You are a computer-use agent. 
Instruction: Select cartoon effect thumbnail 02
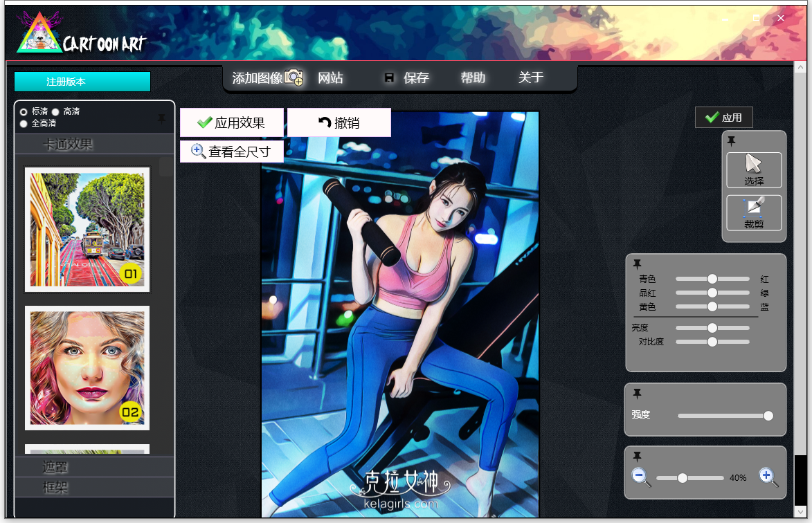pos(87,368)
